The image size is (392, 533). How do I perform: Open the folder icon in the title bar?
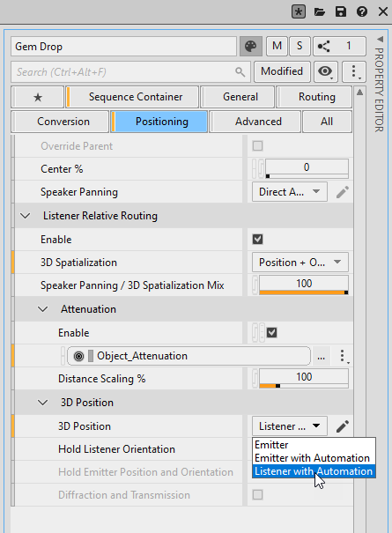coord(320,12)
